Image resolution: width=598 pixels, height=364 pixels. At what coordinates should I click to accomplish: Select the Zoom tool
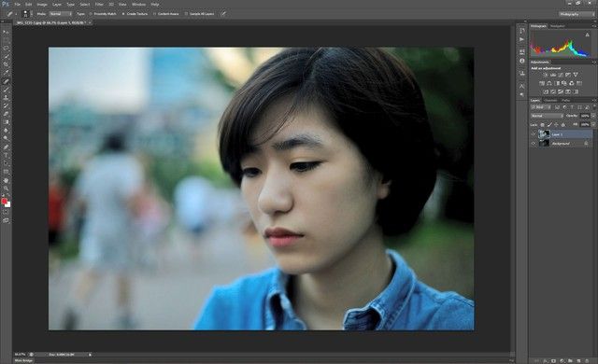click(6, 189)
